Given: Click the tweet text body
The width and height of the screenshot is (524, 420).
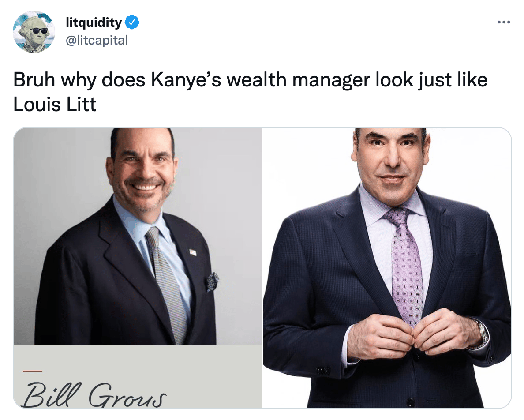Looking at the screenshot, I should (250, 92).
